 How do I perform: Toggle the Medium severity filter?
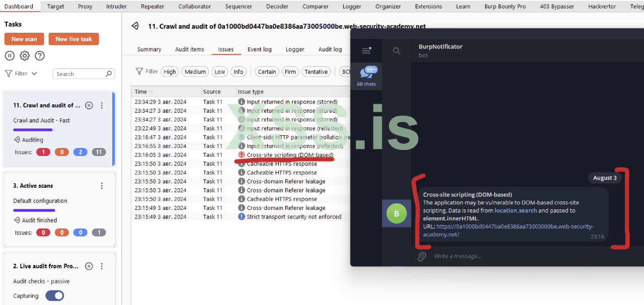195,72
